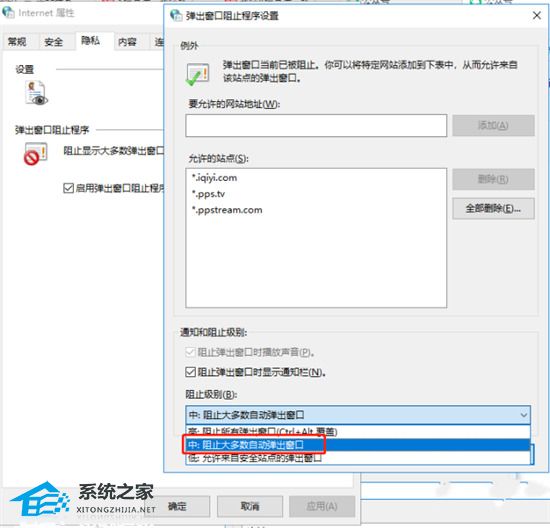Screen dimensions: 550x528
Task: Click the Internet Properties globe icon
Action: pyautogui.click(x=8, y=13)
